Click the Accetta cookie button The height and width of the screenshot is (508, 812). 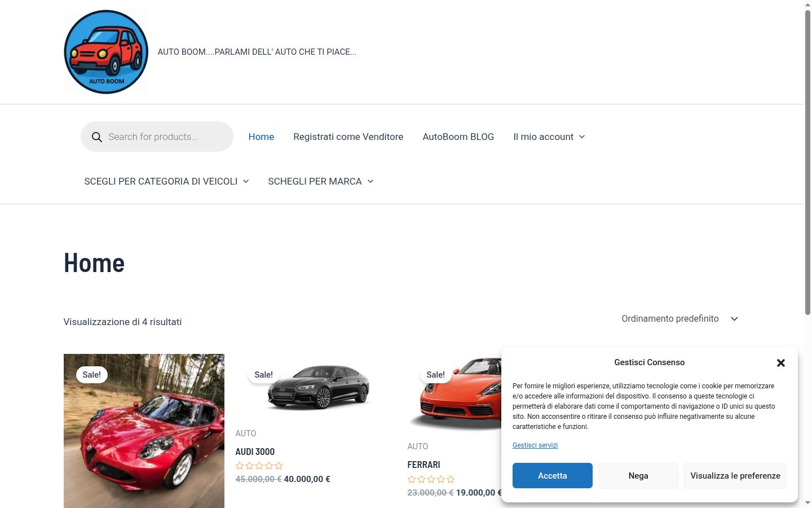[x=553, y=476]
